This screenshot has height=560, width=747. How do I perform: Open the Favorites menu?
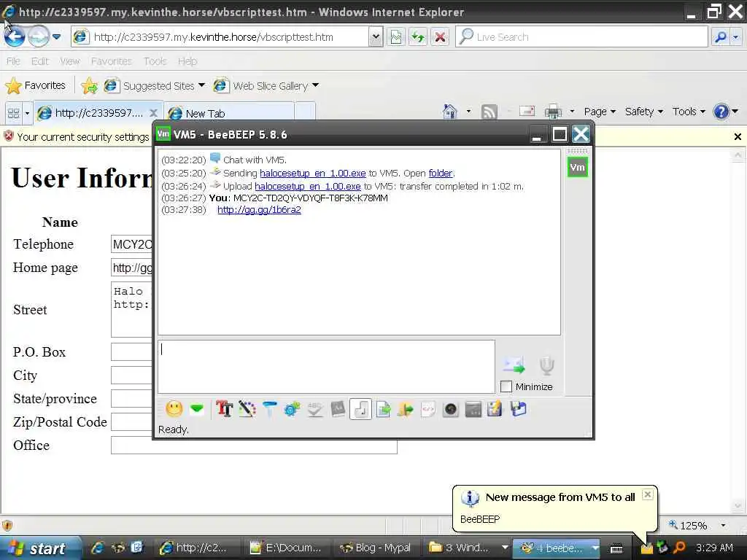[x=111, y=61]
